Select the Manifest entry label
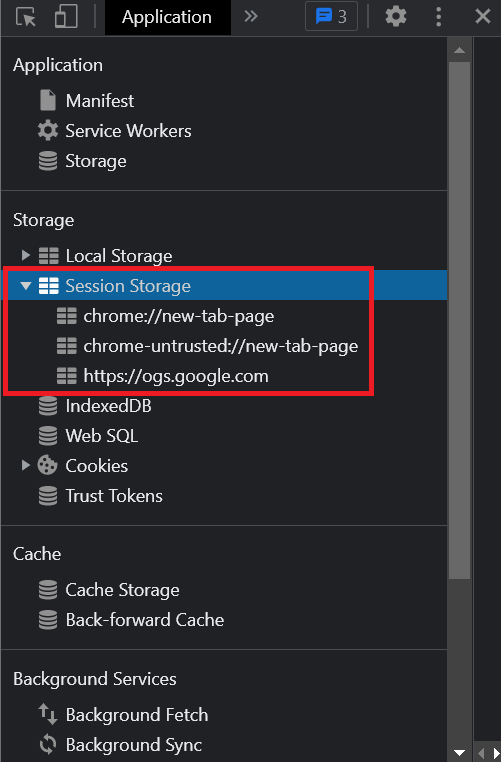The height and width of the screenshot is (762, 501). point(100,101)
